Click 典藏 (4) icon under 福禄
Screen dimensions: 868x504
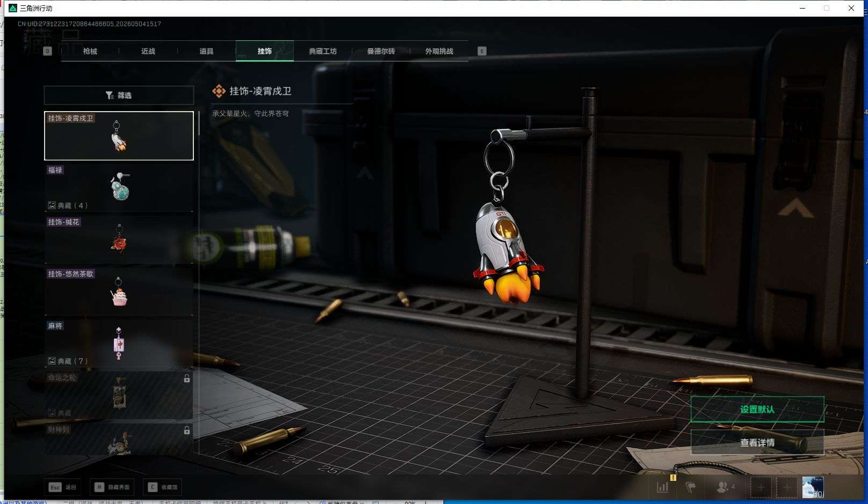tap(52, 205)
